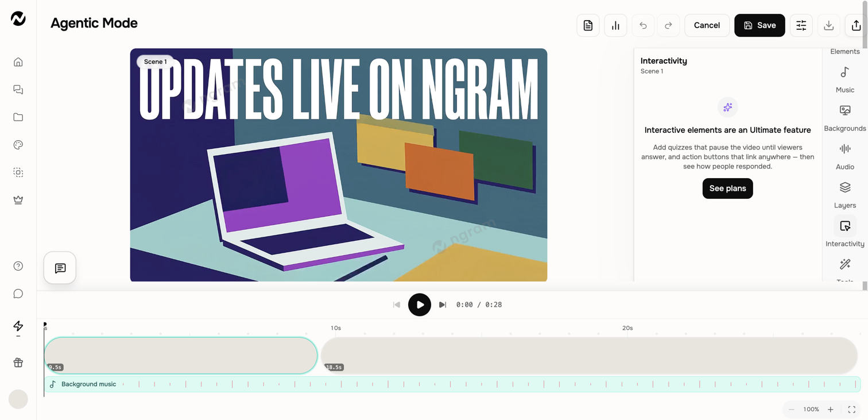Open the folder sidebar icon

[18, 117]
